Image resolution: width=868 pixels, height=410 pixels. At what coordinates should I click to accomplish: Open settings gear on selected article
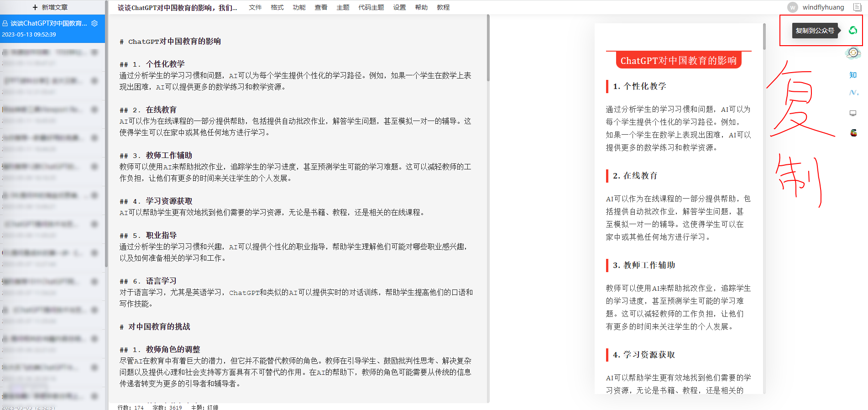click(x=94, y=23)
